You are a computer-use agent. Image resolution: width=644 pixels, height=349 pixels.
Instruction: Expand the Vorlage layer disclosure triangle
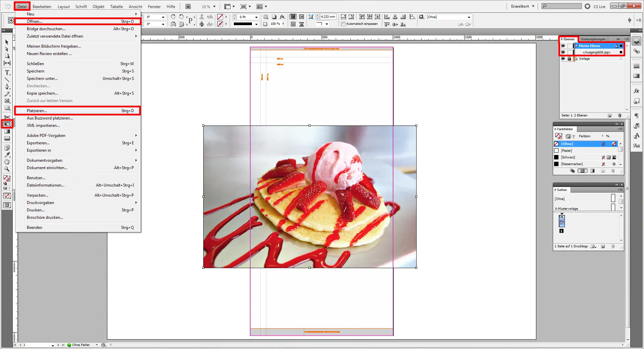tap(576, 59)
